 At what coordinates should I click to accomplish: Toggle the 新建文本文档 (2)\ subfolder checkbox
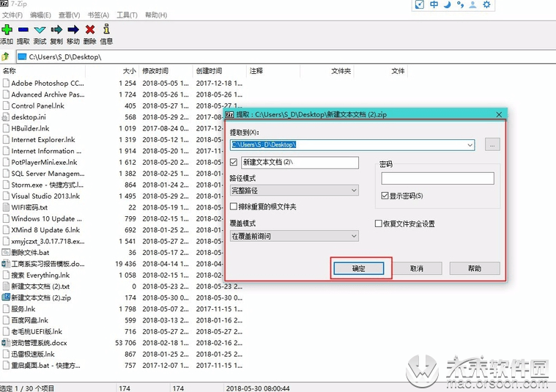pos(234,163)
